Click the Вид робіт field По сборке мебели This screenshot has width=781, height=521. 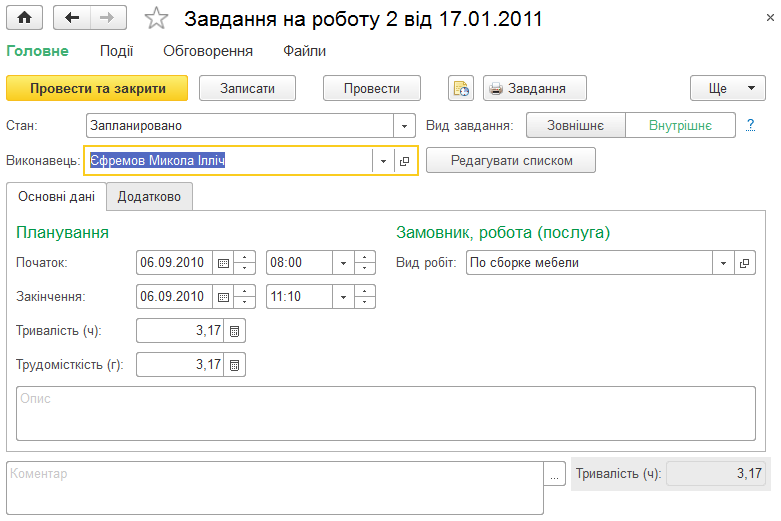pyautogui.click(x=589, y=263)
